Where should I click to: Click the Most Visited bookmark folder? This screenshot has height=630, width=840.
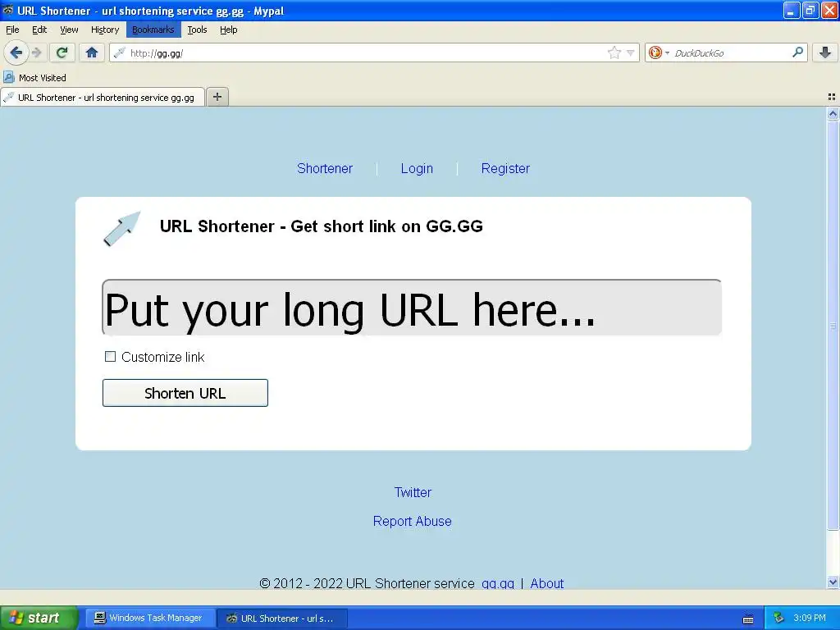(x=34, y=78)
